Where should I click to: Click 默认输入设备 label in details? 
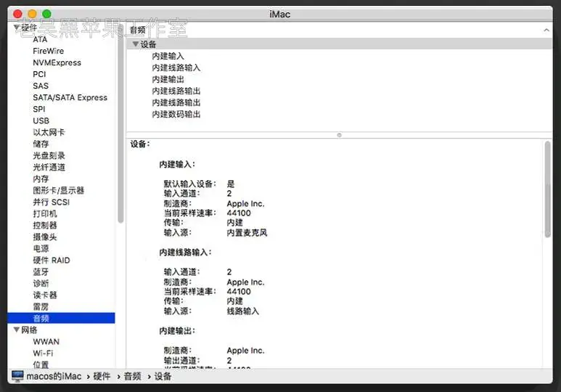click(x=190, y=184)
